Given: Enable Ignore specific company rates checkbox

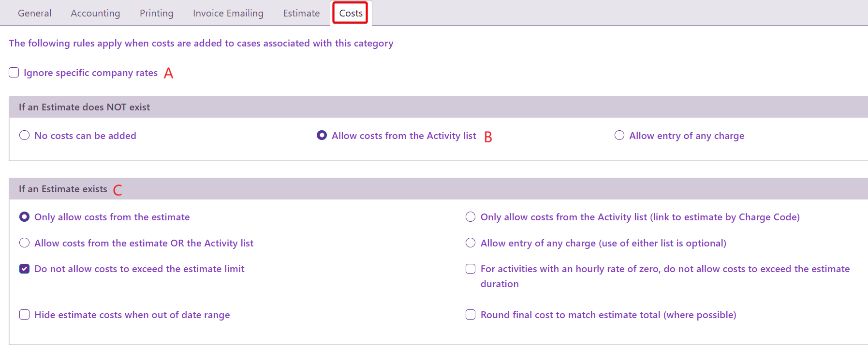Looking at the screenshot, I should [14, 73].
